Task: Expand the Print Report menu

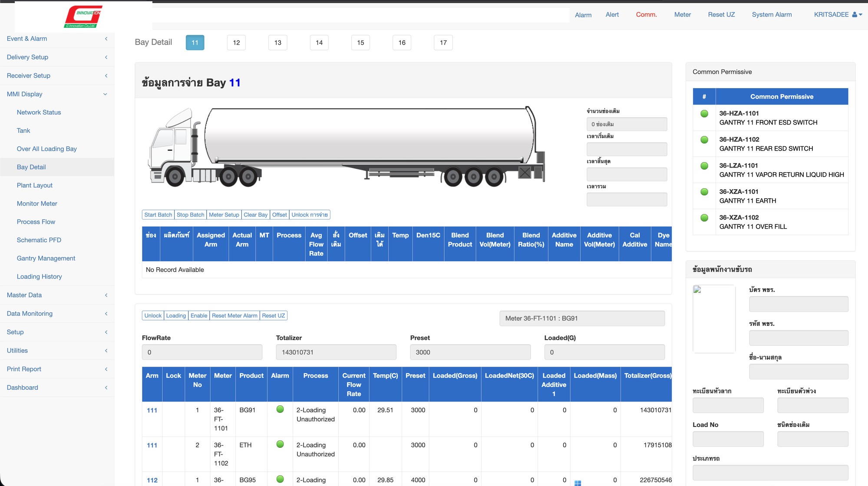Action: click(57, 369)
